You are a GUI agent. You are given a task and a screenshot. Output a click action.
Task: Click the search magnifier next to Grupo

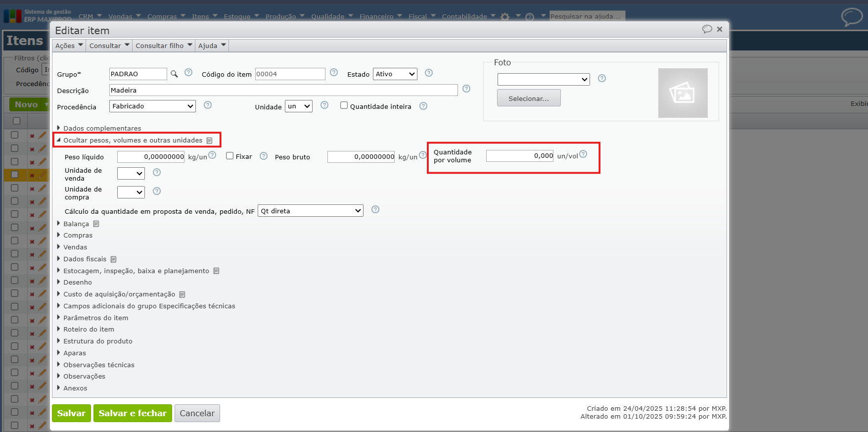click(x=174, y=74)
